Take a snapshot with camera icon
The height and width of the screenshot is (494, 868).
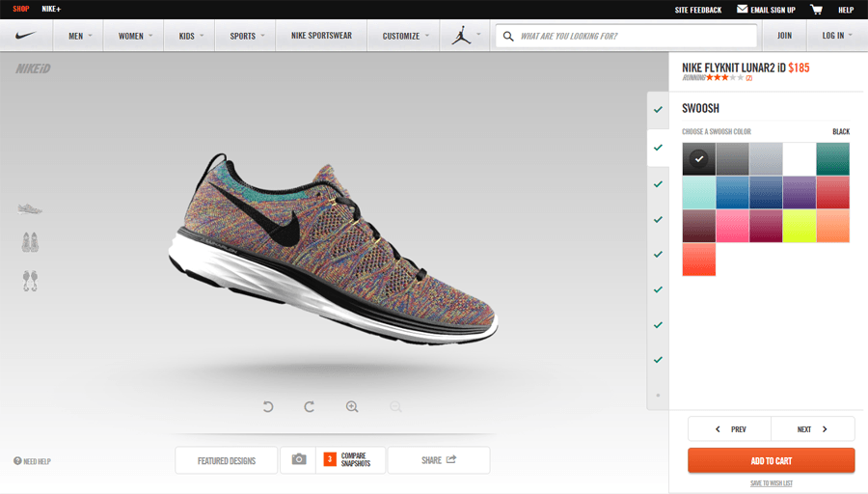(299, 459)
